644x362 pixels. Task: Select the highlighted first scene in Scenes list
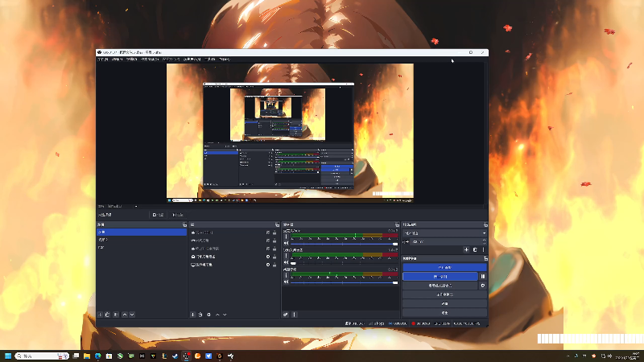pos(142,232)
